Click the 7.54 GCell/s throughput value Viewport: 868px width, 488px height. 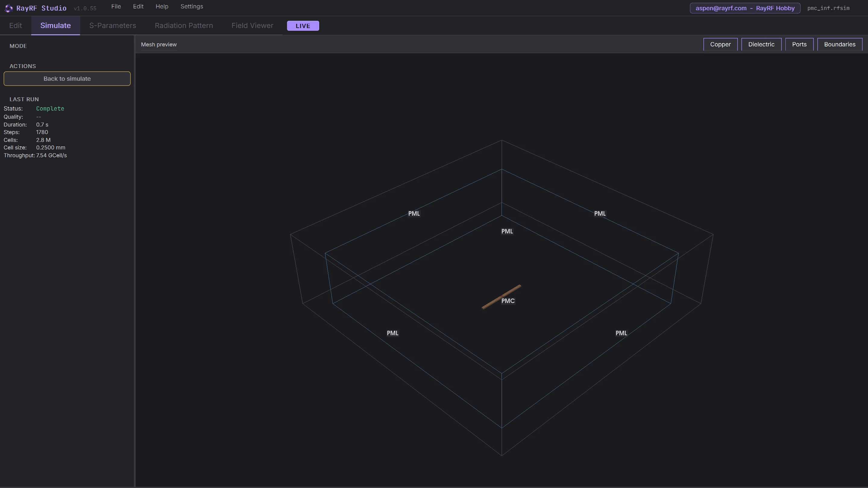(x=52, y=155)
